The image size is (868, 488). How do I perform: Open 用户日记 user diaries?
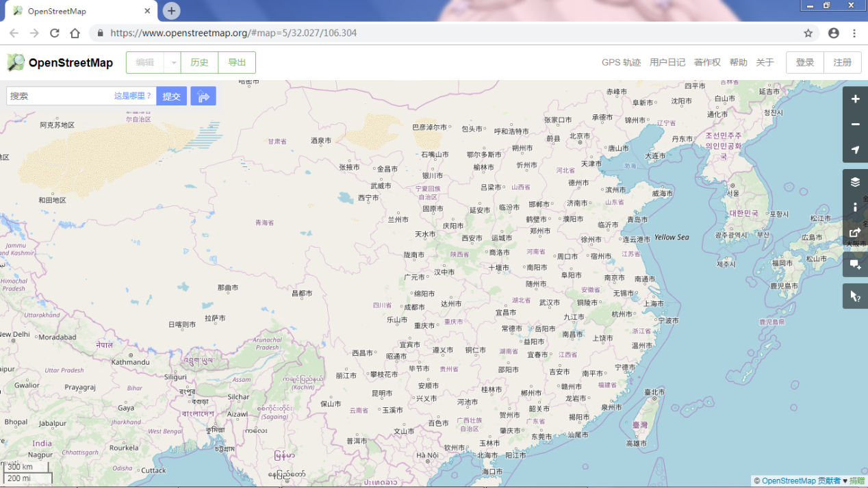coord(667,62)
